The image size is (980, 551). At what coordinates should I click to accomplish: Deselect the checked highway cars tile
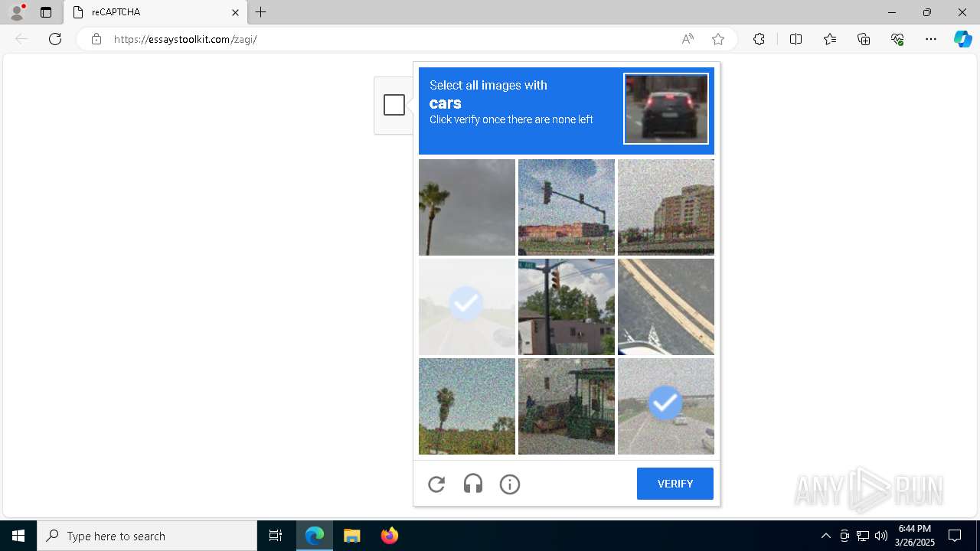point(666,406)
